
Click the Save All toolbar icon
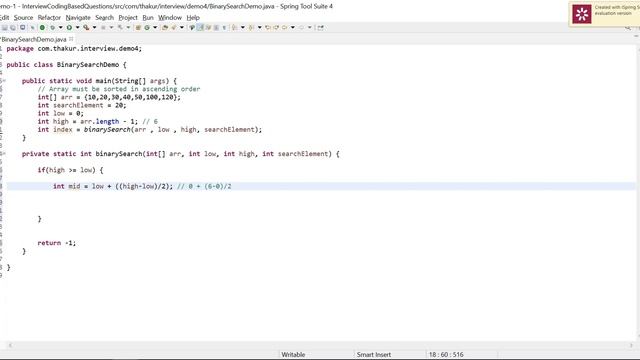pyautogui.click(x=13, y=27)
